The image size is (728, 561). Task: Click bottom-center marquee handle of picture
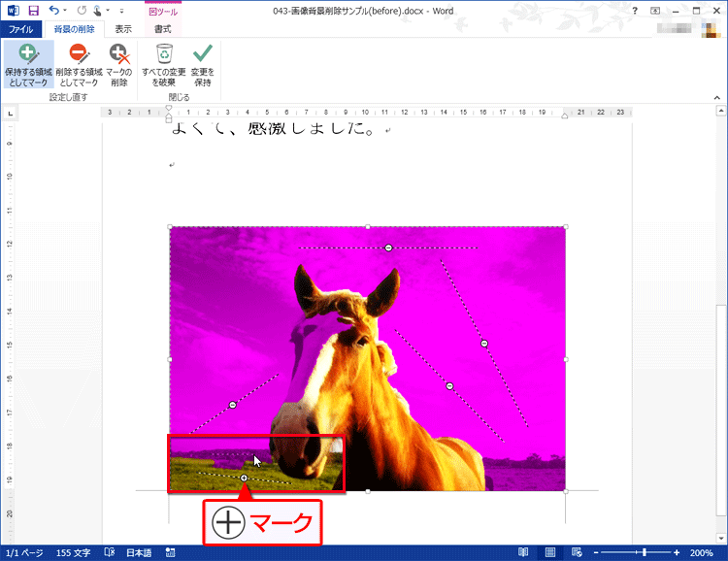368,491
